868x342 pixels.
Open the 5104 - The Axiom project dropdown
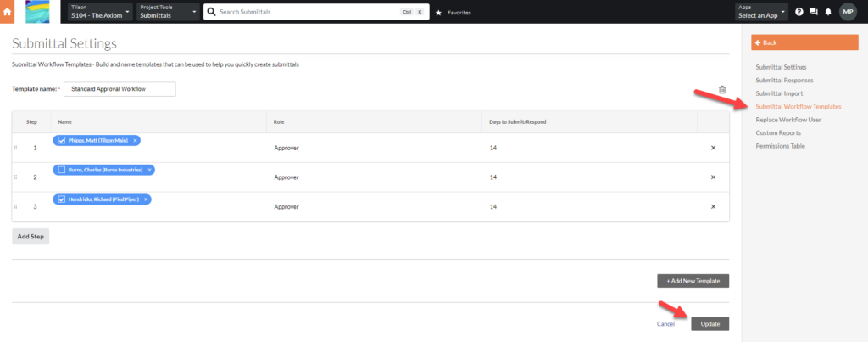pos(101,12)
